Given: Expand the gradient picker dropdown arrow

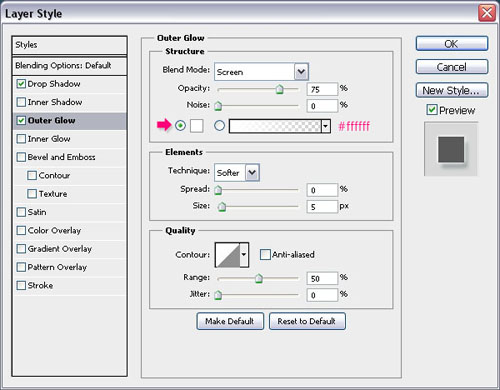Looking at the screenshot, I should click(326, 126).
